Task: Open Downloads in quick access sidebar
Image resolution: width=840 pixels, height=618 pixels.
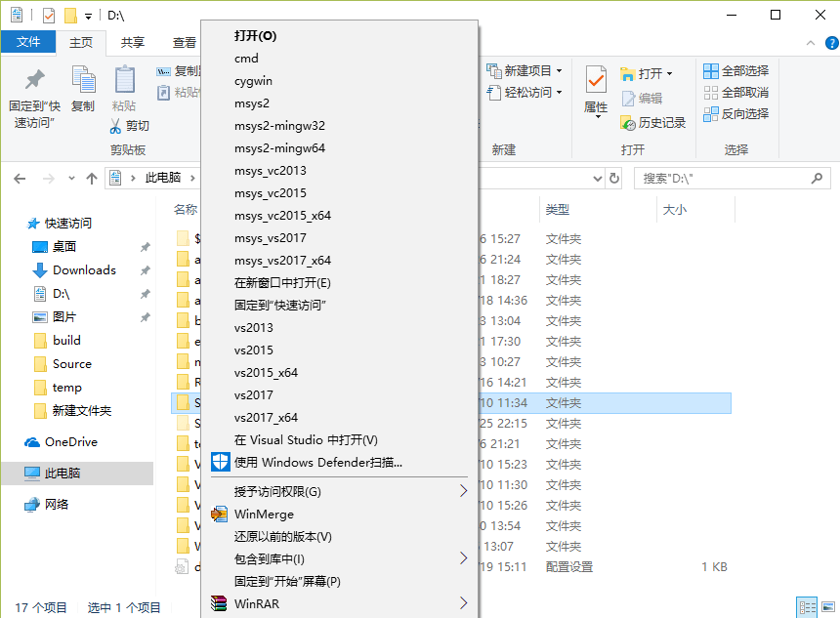Action: click(84, 270)
